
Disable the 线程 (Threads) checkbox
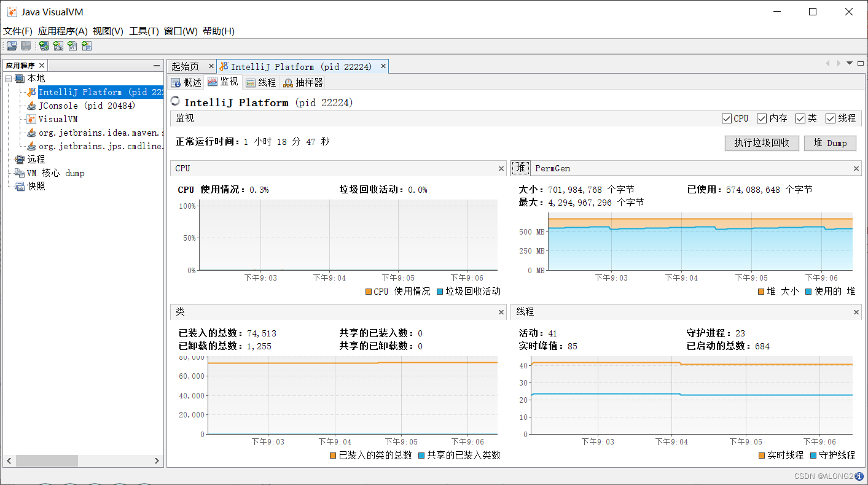831,118
